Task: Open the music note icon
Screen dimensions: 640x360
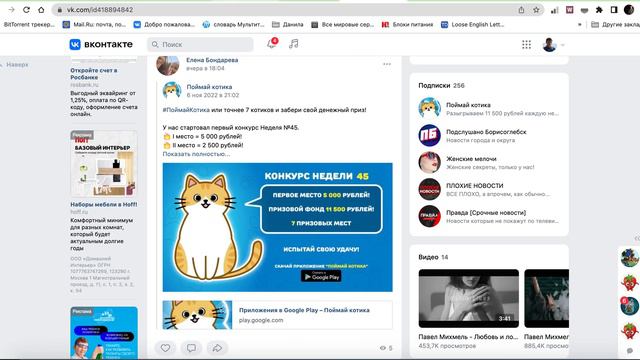Action: click(293, 44)
